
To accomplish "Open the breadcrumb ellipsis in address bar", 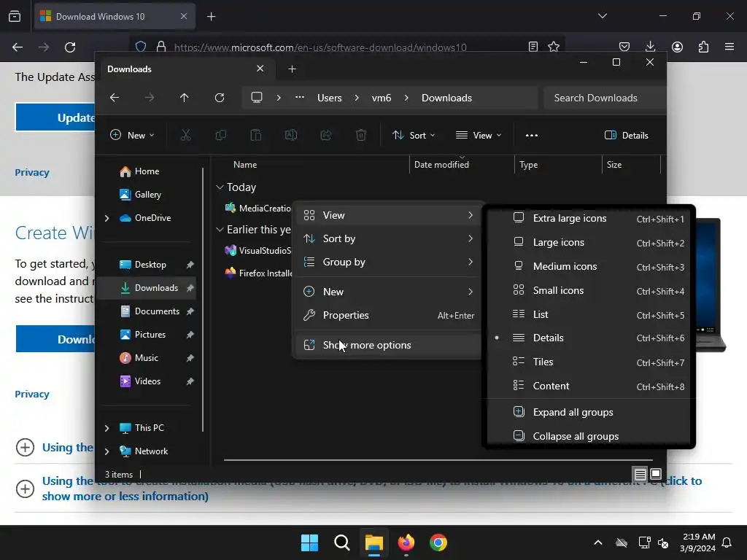I will 300,98.
